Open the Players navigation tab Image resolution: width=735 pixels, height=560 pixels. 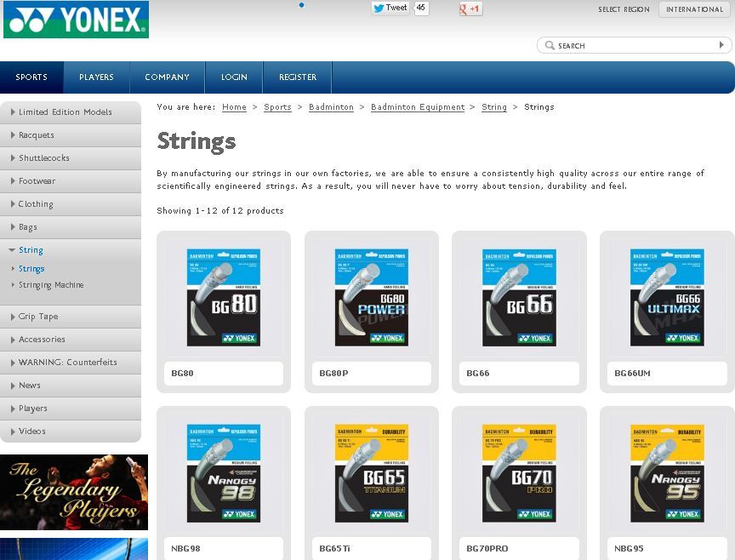tap(96, 77)
